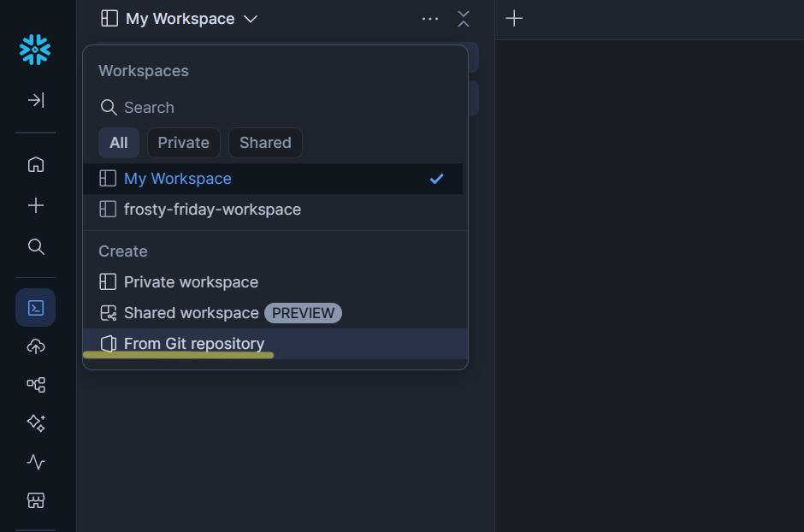Collapse the workspace panel via the X chevron
This screenshot has height=532, width=804.
tap(464, 18)
